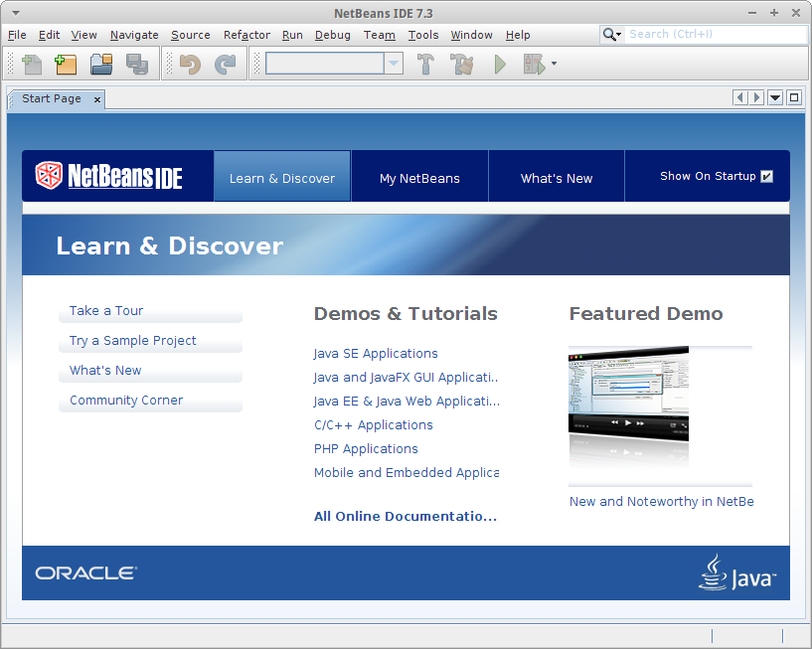Open the File menu
This screenshot has width=812, height=649.
point(17,35)
